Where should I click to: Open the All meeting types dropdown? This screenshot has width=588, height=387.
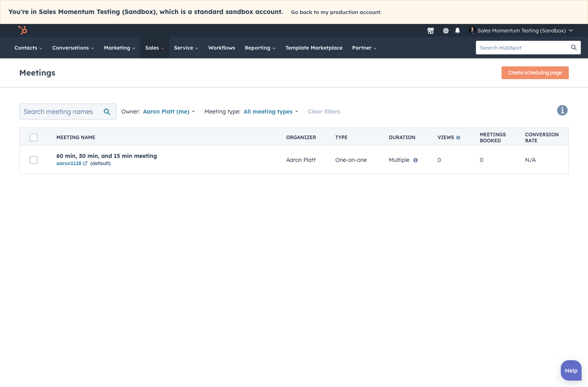pyautogui.click(x=271, y=112)
